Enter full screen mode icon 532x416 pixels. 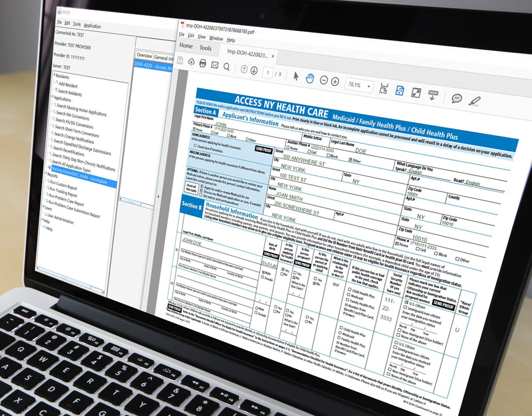pyautogui.click(x=416, y=93)
